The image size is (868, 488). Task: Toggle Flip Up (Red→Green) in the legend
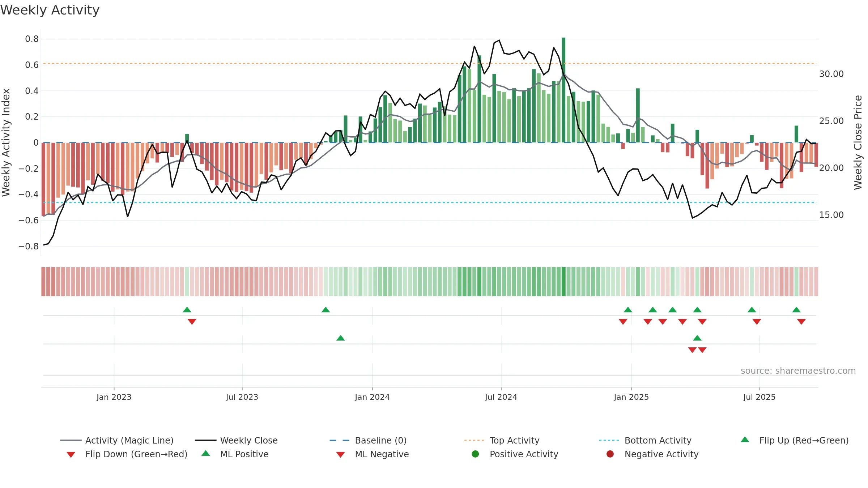point(794,440)
